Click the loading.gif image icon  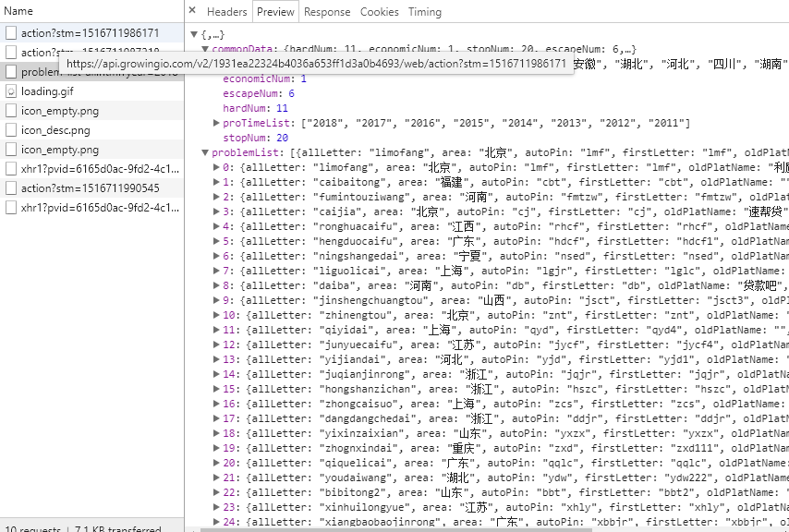[10, 91]
